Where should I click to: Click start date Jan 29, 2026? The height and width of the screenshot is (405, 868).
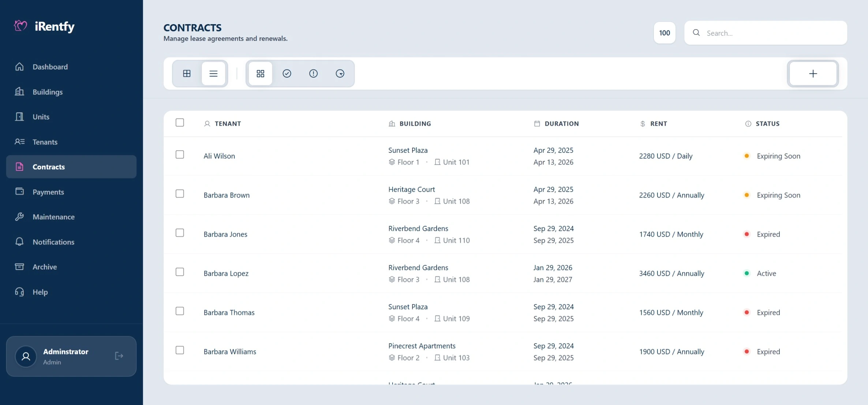coord(553,268)
